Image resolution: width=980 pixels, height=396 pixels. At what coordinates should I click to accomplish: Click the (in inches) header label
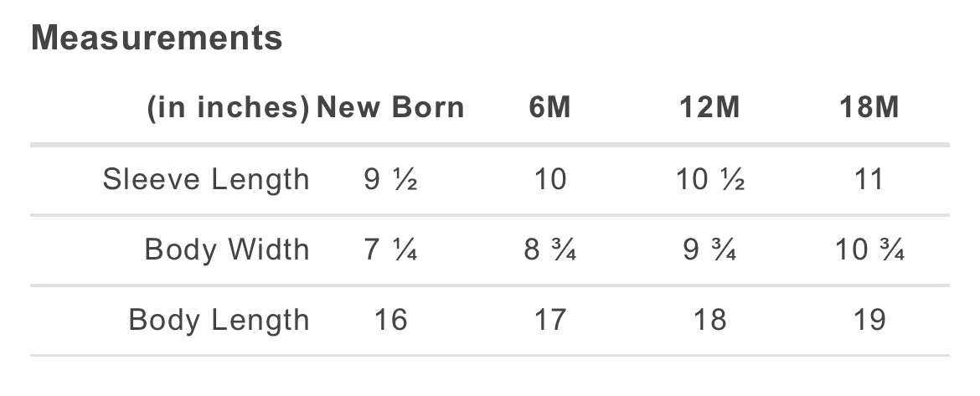228,108
